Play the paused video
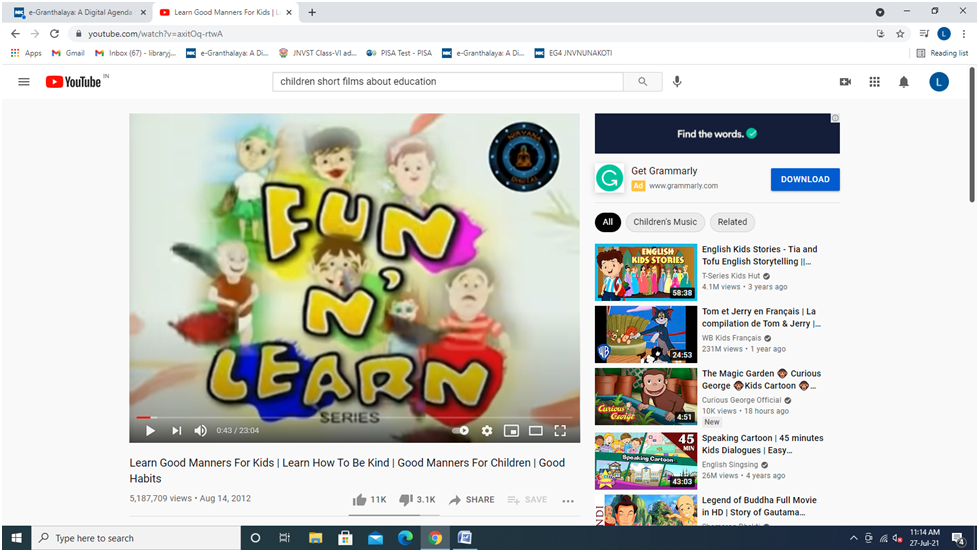This screenshot has width=979, height=552. pyautogui.click(x=150, y=431)
